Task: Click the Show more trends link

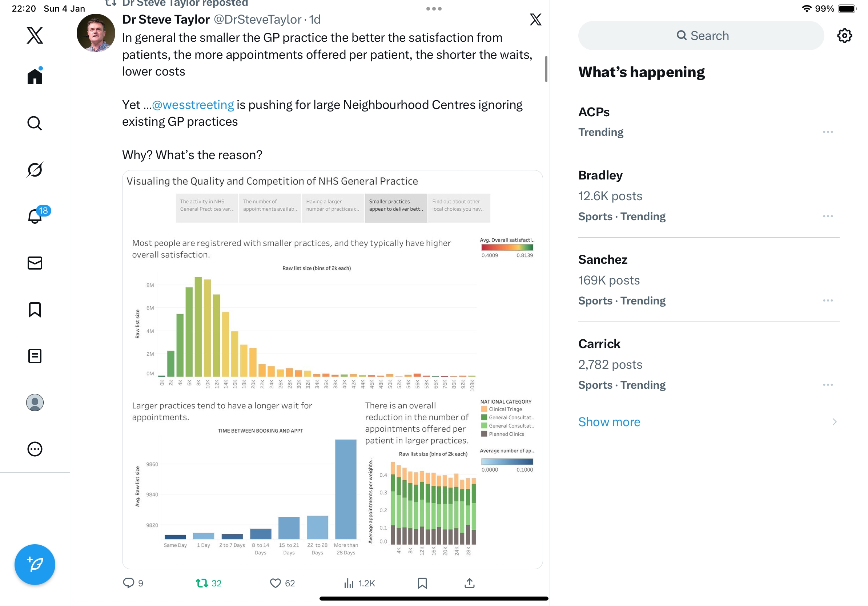Action: [609, 422]
